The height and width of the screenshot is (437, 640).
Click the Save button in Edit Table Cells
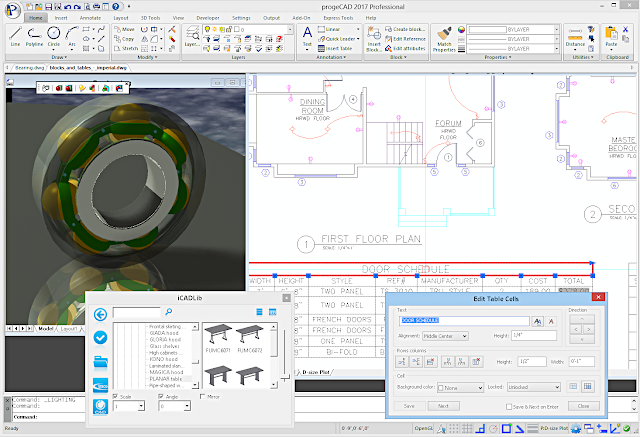pyautogui.click(x=409, y=406)
